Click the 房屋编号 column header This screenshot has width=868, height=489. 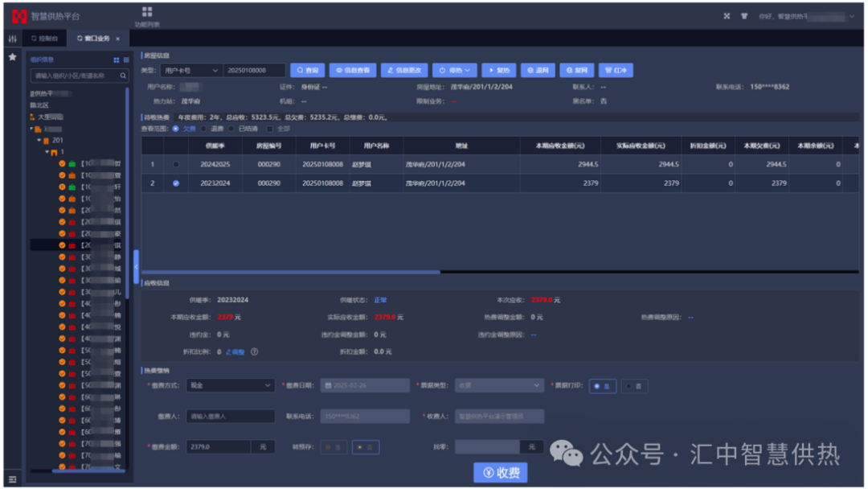tap(268, 146)
